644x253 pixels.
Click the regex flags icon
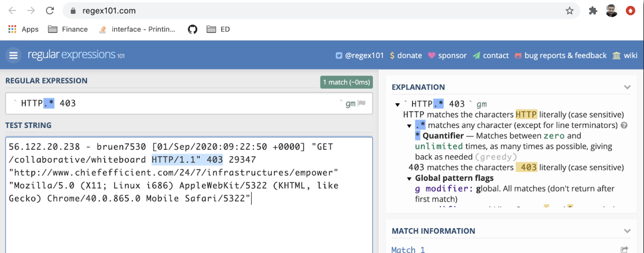point(361,103)
